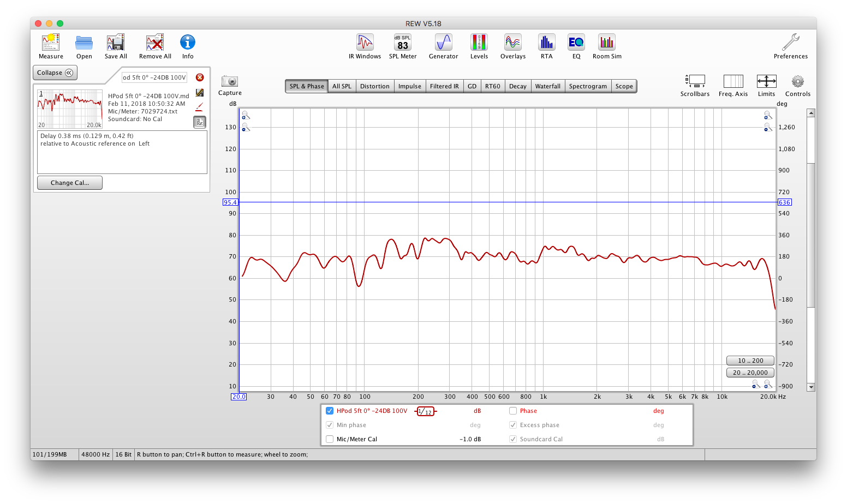
Task: Enable the Mic/Meter Cal trace
Action: (330, 439)
